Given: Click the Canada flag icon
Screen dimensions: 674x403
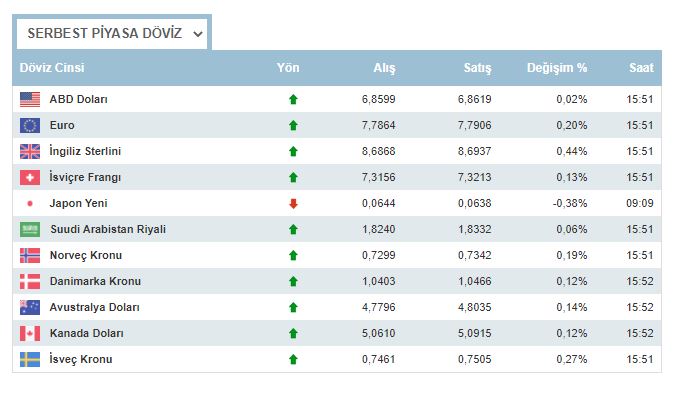Looking at the screenshot, I should (30, 333).
